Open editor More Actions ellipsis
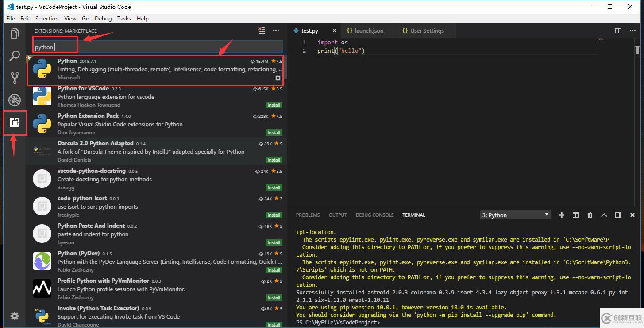644x328 pixels. click(x=633, y=31)
